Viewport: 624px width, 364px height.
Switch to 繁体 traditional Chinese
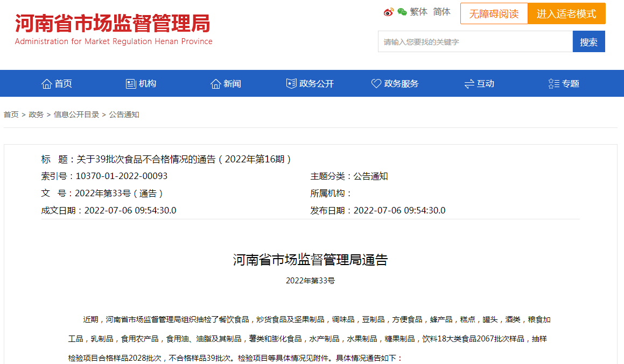click(x=419, y=12)
